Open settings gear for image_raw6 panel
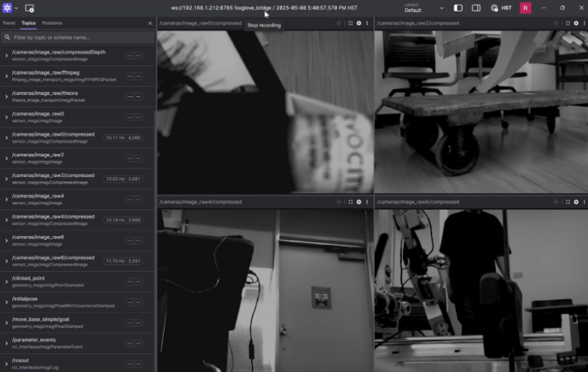588x372 pixels. tap(576, 202)
